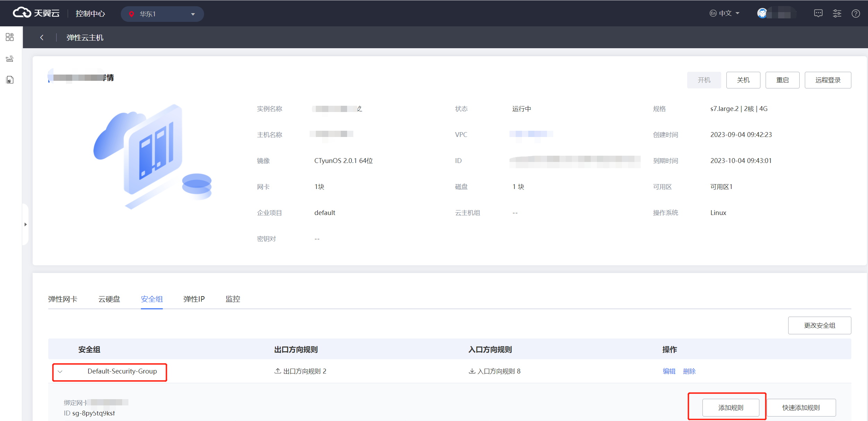
Task: Open the settings sliders icon in header
Action: 837,14
